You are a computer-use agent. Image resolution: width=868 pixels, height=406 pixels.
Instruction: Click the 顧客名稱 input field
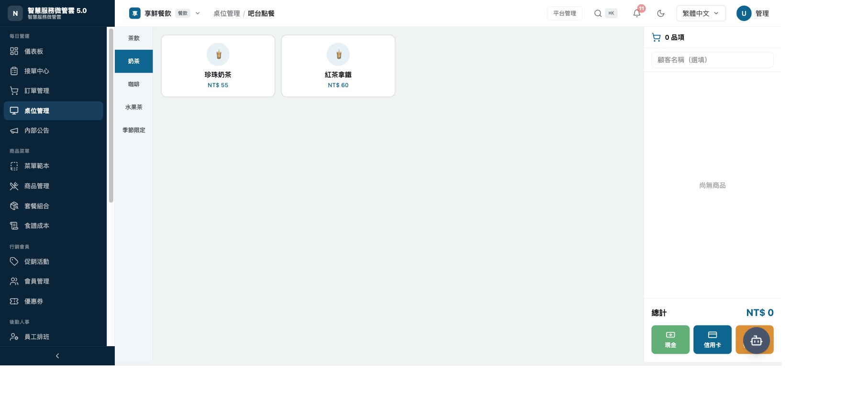712,60
